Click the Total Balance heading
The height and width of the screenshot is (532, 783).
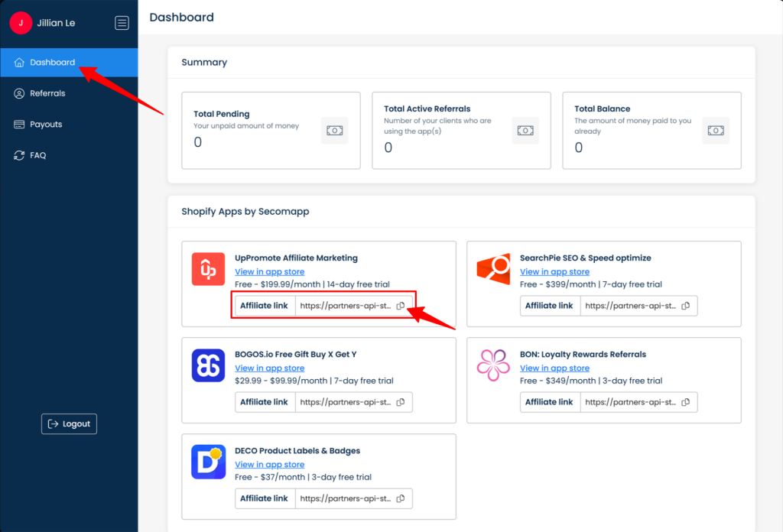pyautogui.click(x=603, y=109)
